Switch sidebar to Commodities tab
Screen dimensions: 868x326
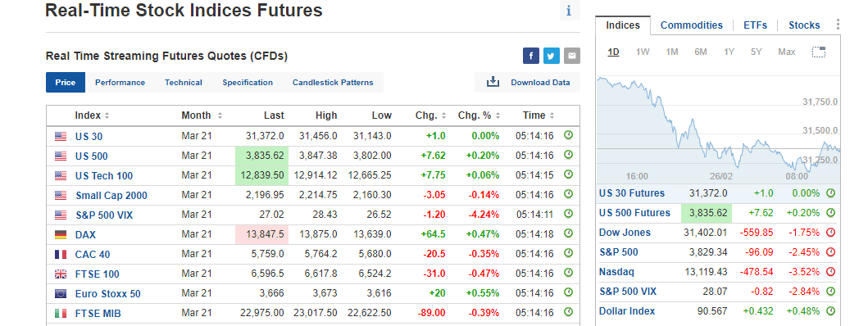tap(692, 25)
